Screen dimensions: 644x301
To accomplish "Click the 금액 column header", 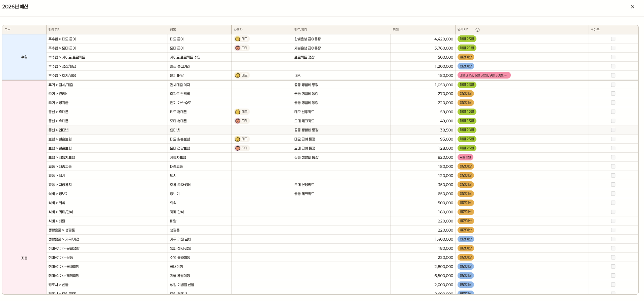I will [x=423, y=30].
